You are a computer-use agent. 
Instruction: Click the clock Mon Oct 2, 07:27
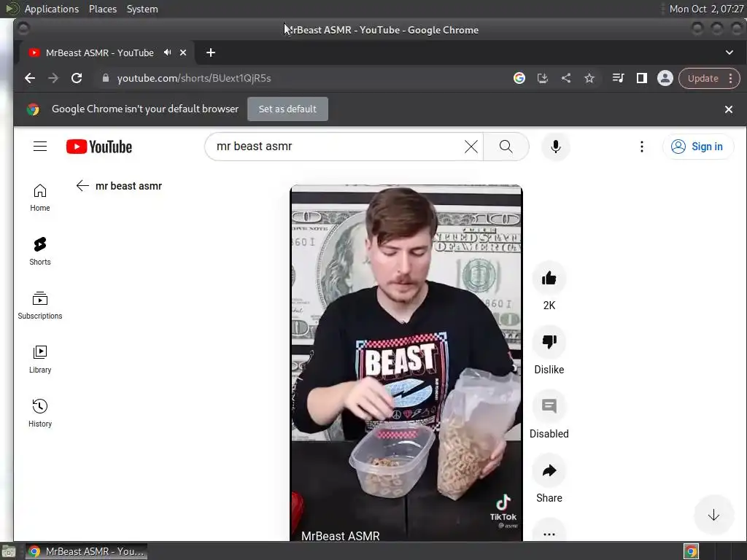[706, 9]
